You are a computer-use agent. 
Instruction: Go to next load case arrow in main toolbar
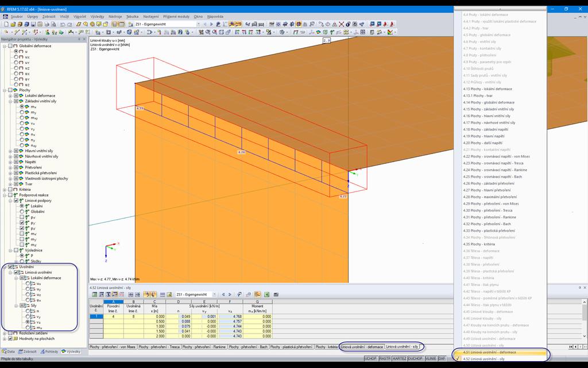(211, 24)
